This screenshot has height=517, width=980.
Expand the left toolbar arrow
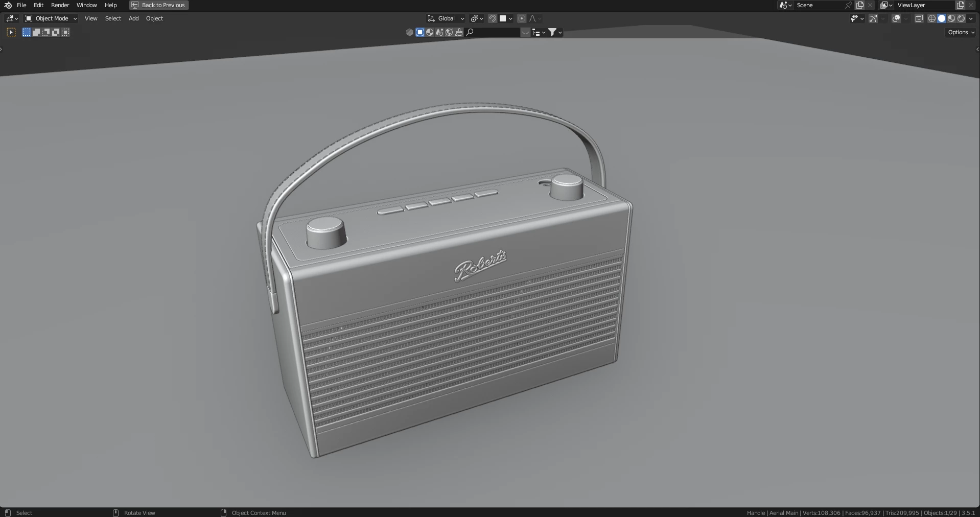tap(2, 49)
